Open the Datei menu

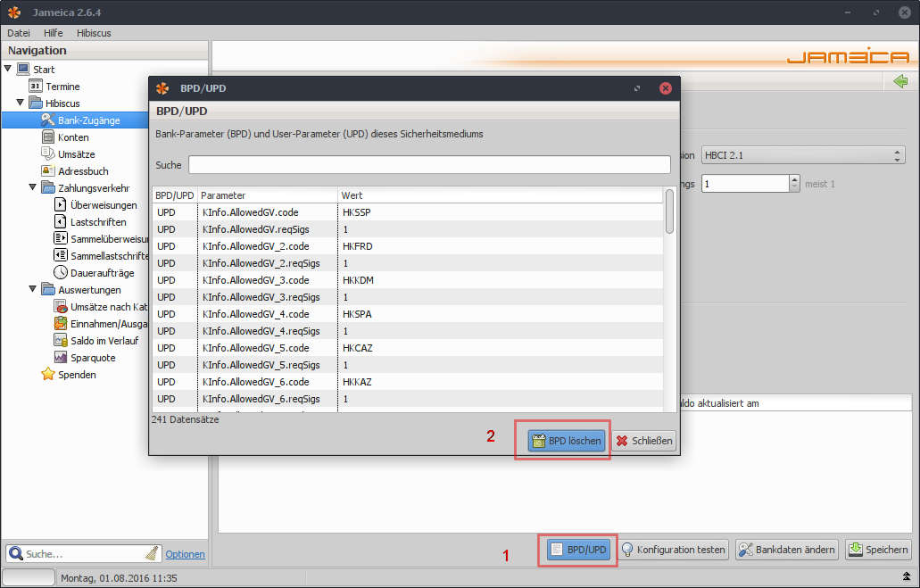coord(19,33)
